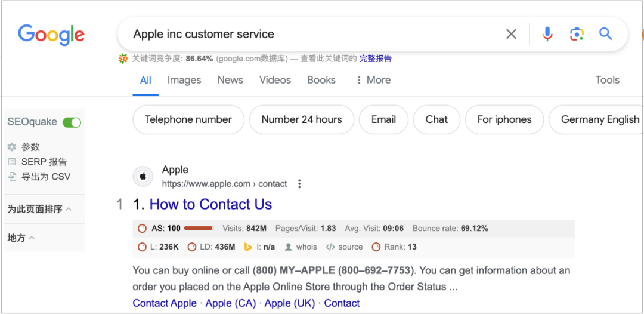The height and width of the screenshot is (314, 644).
Task: Open the Apple (CA) sitelink
Action: coord(230,303)
